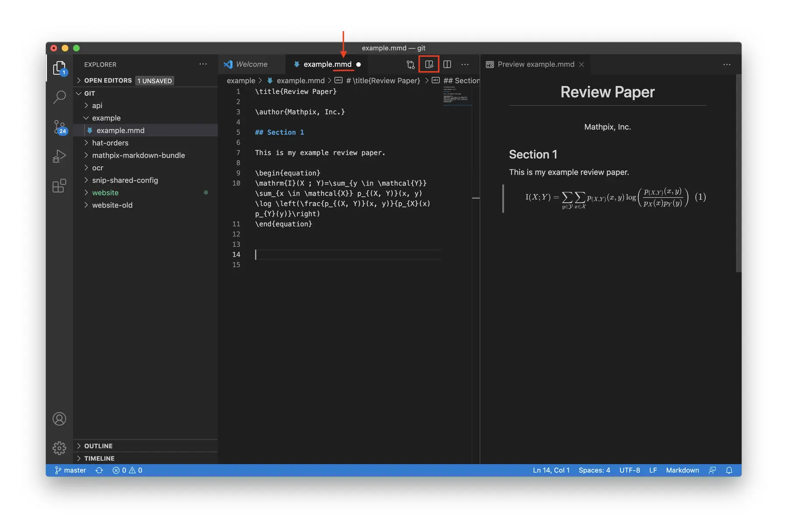
Task: Click the Spaces: 4 indentation setting
Action: point(594,470)
